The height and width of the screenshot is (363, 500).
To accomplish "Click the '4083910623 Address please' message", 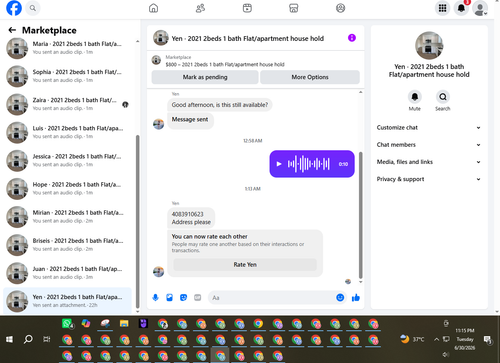I will pyautogui.click(x=191, y=218).
